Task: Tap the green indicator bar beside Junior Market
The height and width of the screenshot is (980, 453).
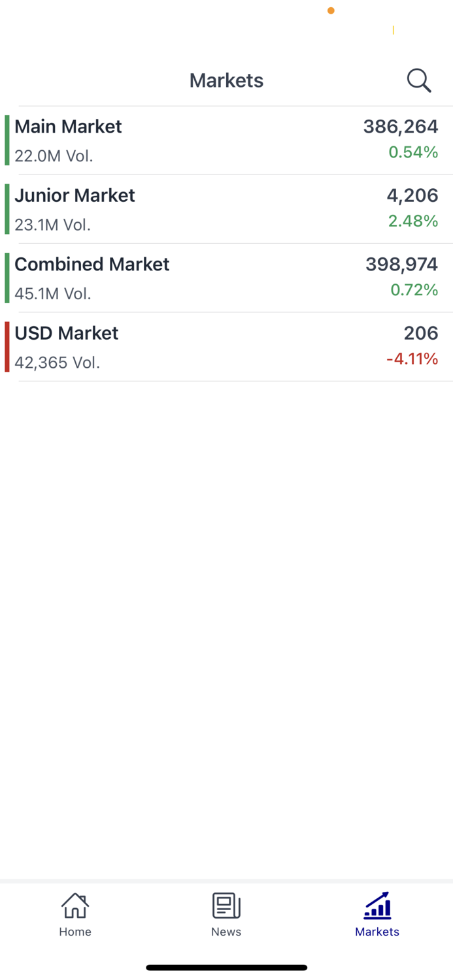Action: 7,208
